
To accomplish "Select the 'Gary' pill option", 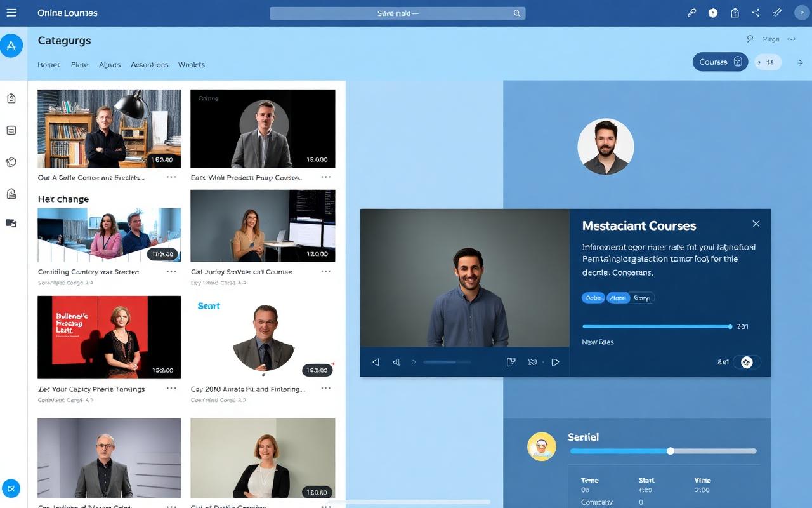I will 641,297.
